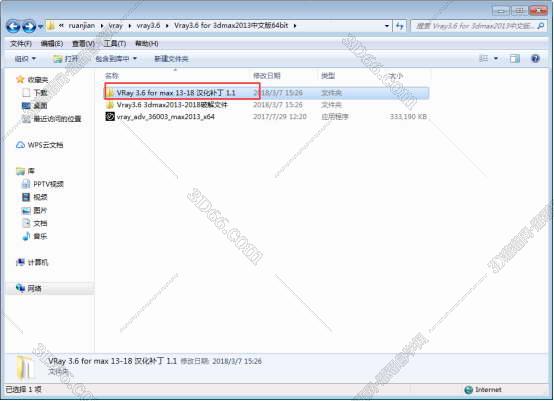Click the refresh icon beside the address bar
The height and width of the screenshot is (401, 554).
(400, 26)
